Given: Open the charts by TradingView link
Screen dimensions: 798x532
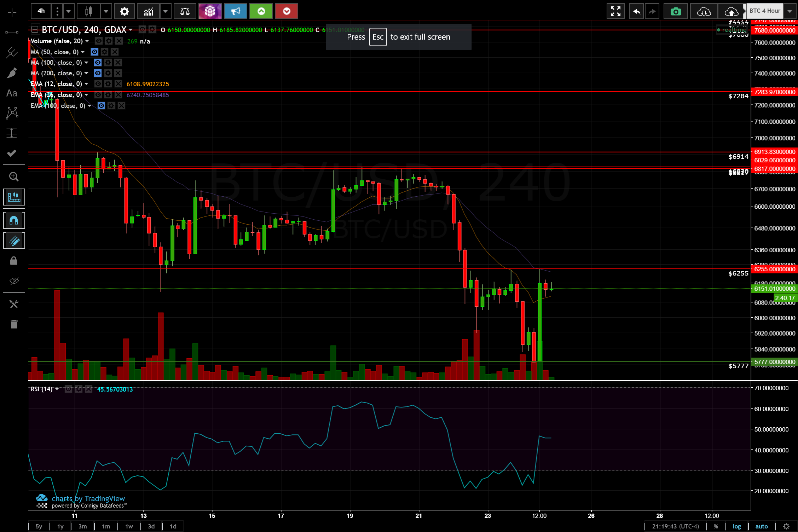Looking at the screenshot, I should 88,498.
